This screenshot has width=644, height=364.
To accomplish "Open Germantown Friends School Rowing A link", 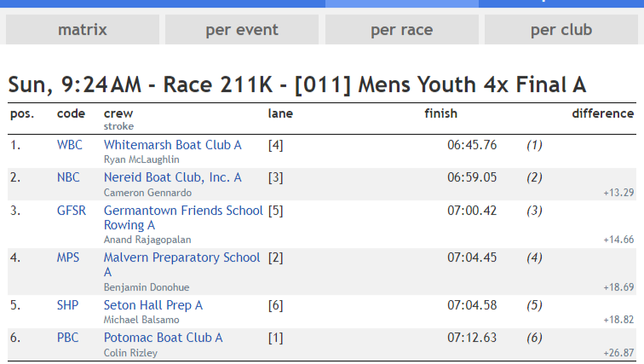I will click(183, 217).
